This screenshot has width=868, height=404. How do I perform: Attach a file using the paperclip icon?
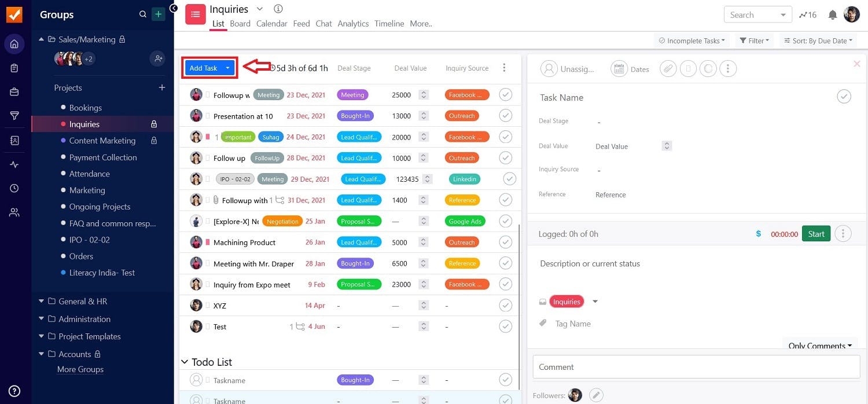tap(668, 68)
